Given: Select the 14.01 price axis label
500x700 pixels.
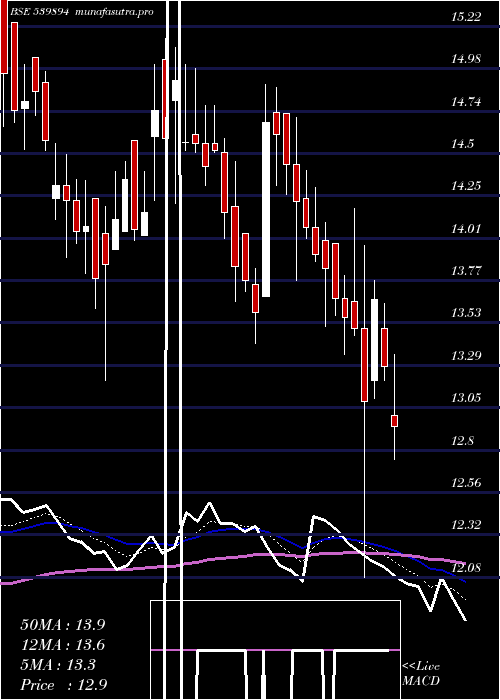Looking at the screenshot, I should pos(466,229).
